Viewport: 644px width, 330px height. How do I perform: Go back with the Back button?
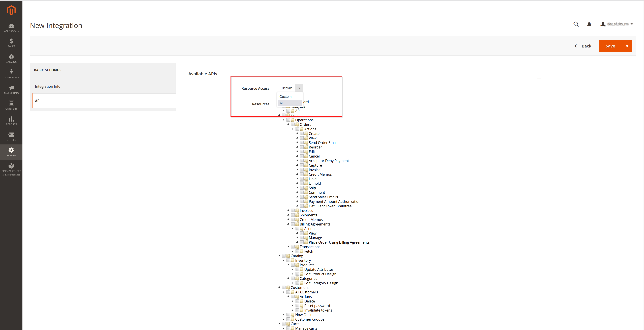pos(583,46)
